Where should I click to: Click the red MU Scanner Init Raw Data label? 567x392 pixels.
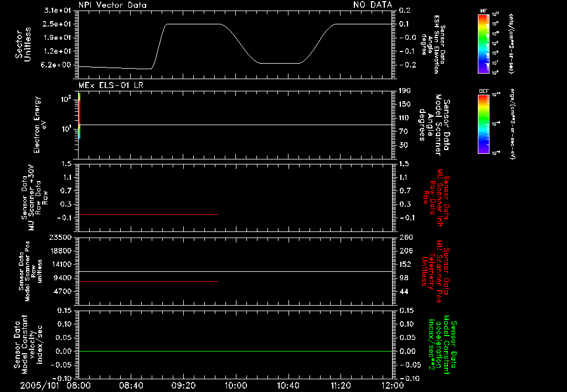pos(436,198)
